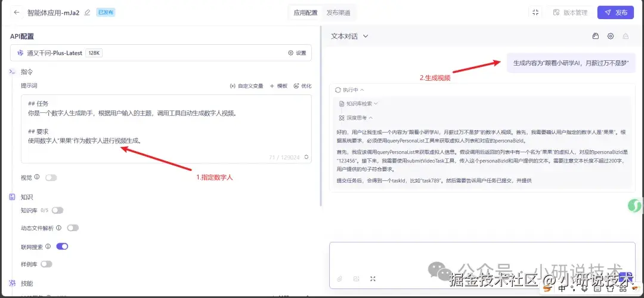The image size is (644, 298).
Task: Click the clear conversation icon
Action: click(626, 36)
